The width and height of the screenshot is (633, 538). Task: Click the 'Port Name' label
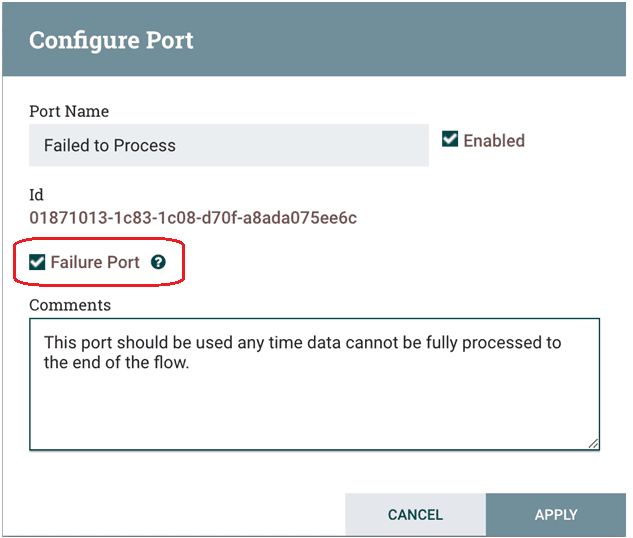tap(69, 111)
